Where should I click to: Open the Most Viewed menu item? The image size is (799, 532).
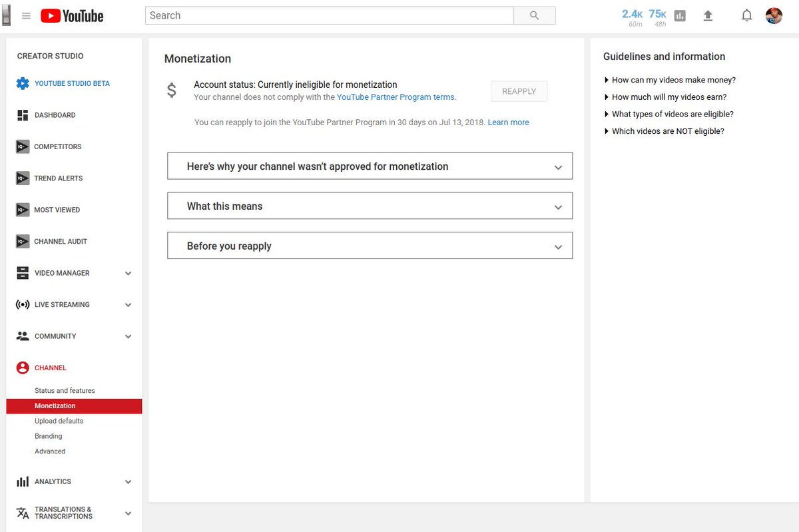(x=57, y=210)
